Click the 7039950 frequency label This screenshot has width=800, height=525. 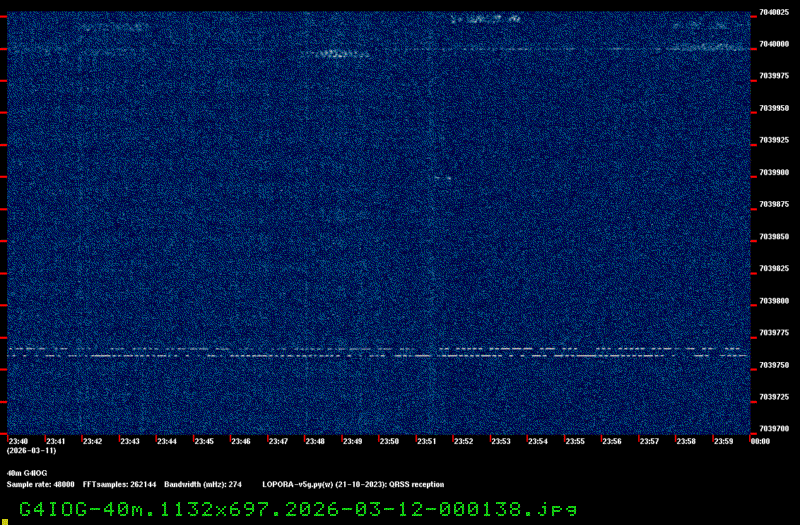(774, 108)
